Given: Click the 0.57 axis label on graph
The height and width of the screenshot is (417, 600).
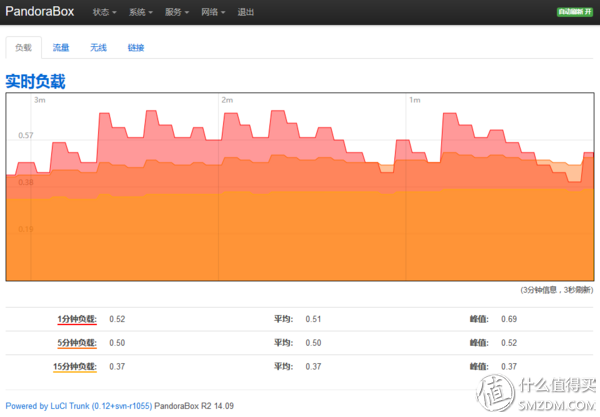Looking at the screenshot, I should 26,135.
